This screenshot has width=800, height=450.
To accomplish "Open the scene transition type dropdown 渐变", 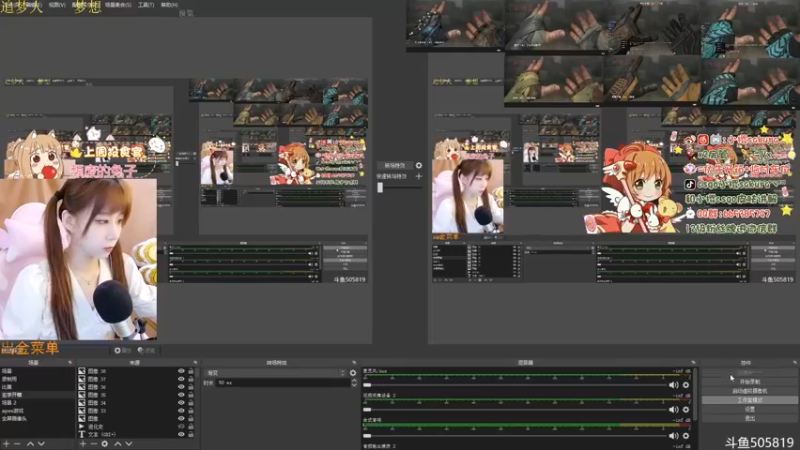I will [x=276, y=373].
